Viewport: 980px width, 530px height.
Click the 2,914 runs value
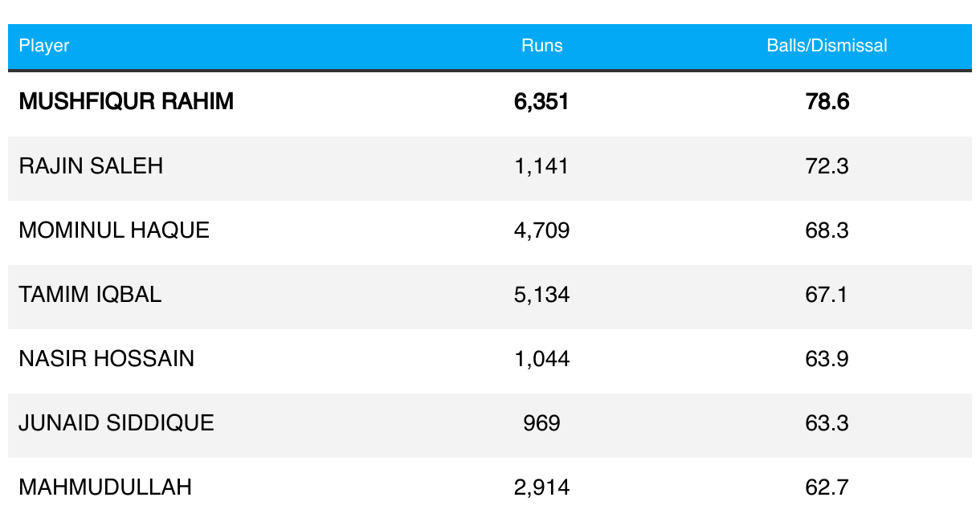click(541, 487)
